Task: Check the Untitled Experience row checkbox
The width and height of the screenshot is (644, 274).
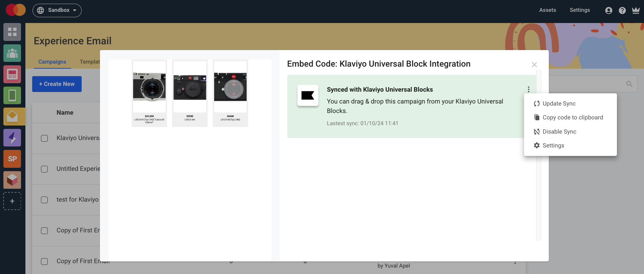Action: coord(44,169)
